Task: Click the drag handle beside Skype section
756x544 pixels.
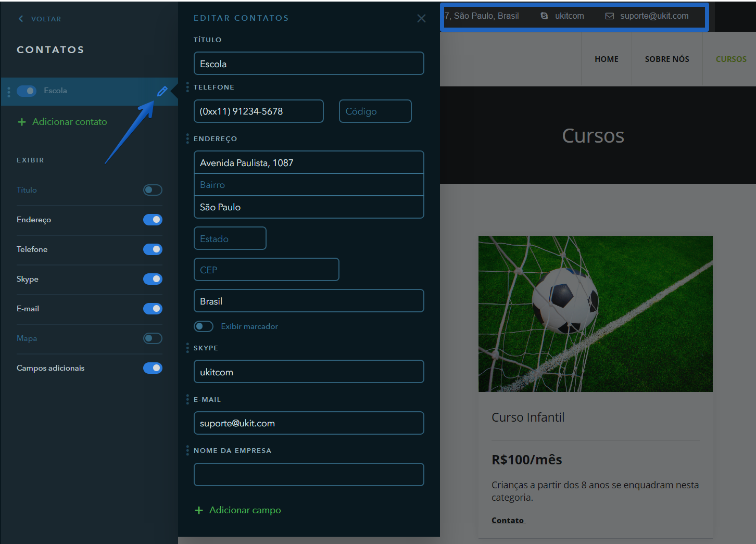Action: tap(187, 348)
